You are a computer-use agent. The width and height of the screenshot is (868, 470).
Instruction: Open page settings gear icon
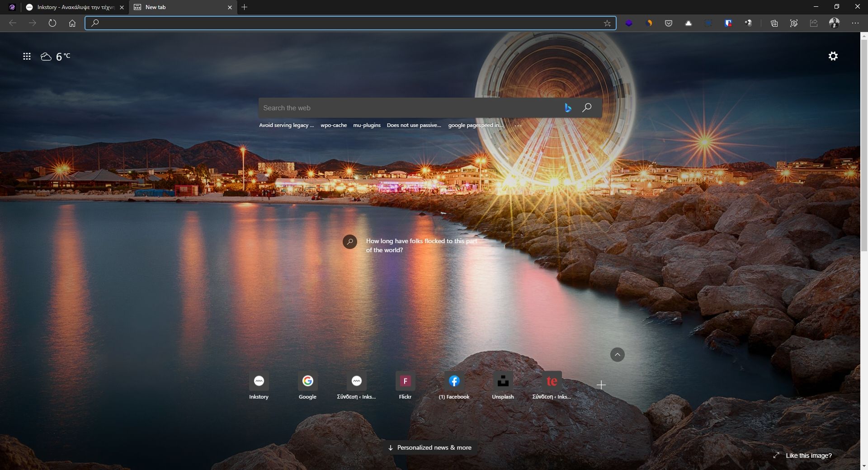tap(833, 56)
